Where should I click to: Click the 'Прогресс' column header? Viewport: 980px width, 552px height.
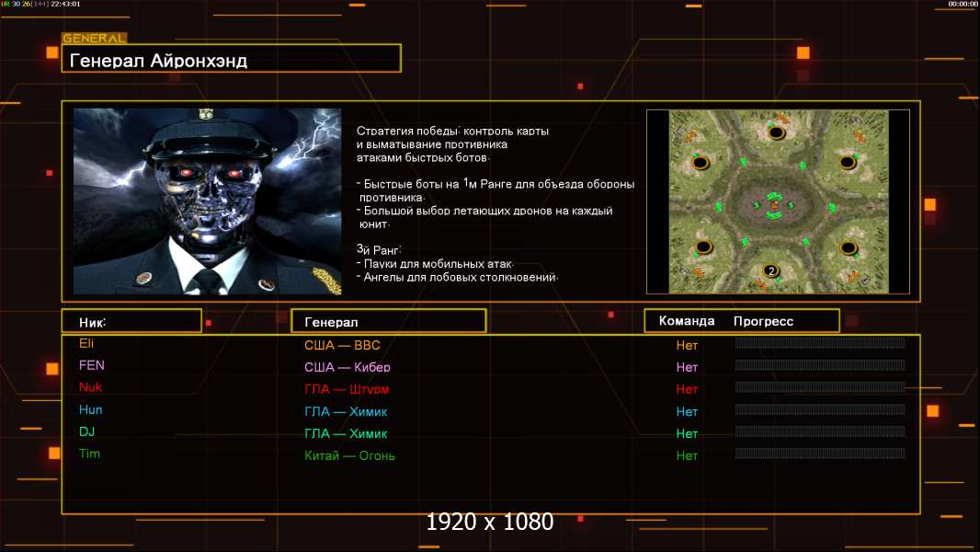click(763, 321)
